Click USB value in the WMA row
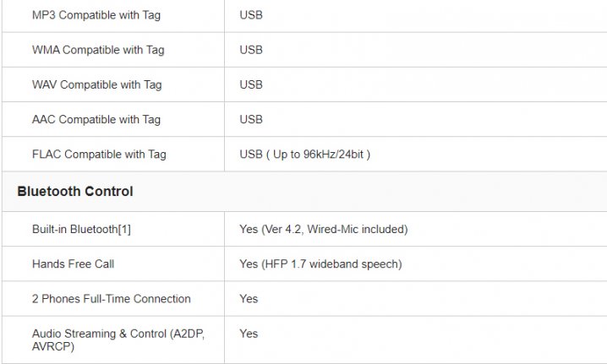 pyautogui.click(x=251, y=50)
